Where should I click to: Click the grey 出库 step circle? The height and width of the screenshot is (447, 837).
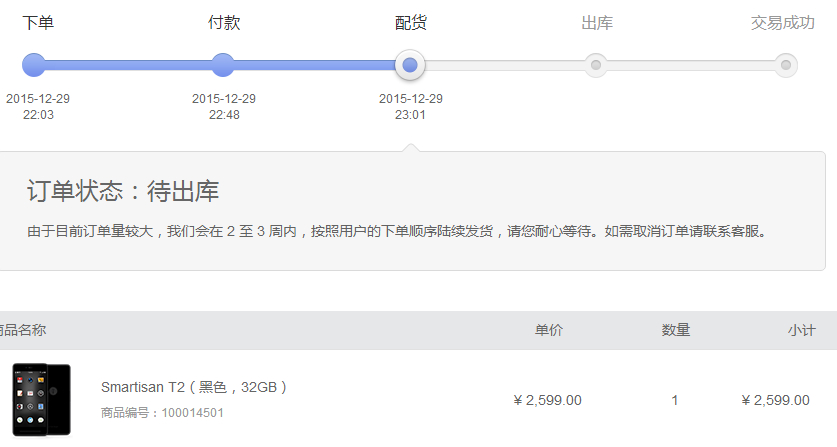(596, 65)
